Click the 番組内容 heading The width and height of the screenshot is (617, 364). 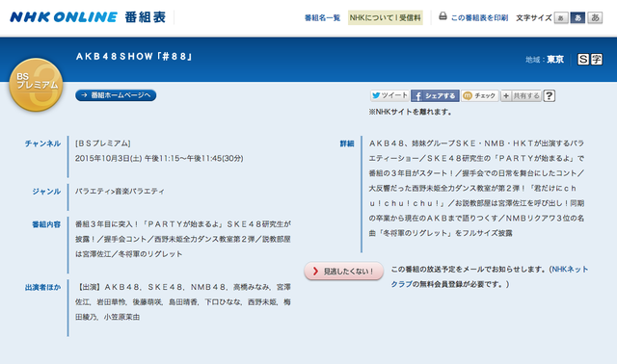(x=46, y=224)
